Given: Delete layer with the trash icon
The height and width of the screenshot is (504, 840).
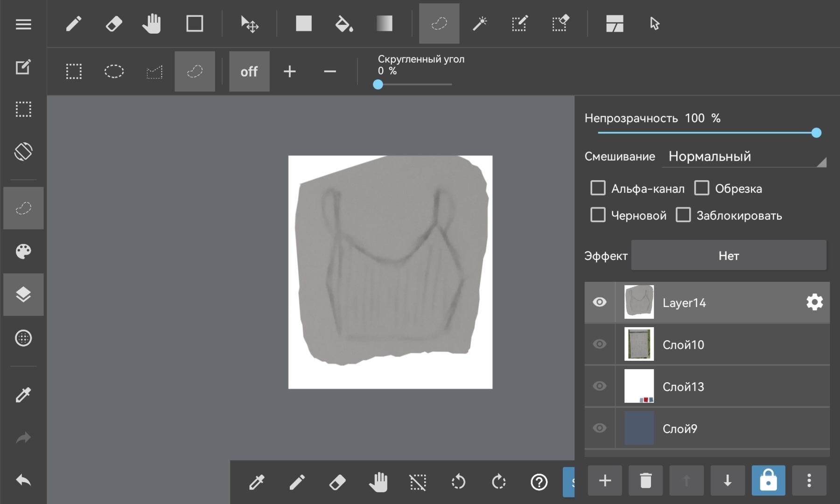Looking at the screenshot, I should 645,480.
